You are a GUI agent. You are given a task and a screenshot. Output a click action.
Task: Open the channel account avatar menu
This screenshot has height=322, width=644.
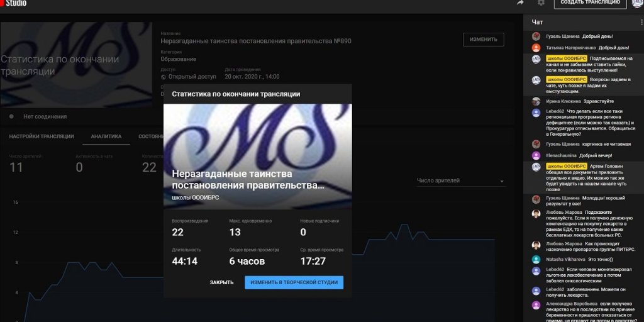coord(637,3)
